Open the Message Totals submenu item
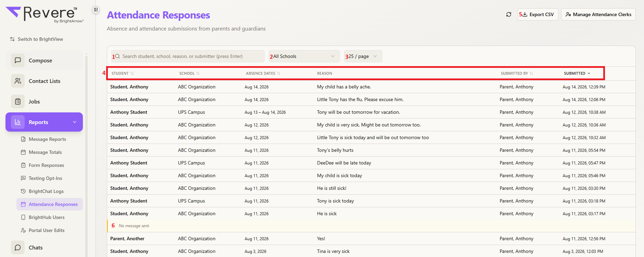This screenshot has width=644, height=257. click(50, 152)
